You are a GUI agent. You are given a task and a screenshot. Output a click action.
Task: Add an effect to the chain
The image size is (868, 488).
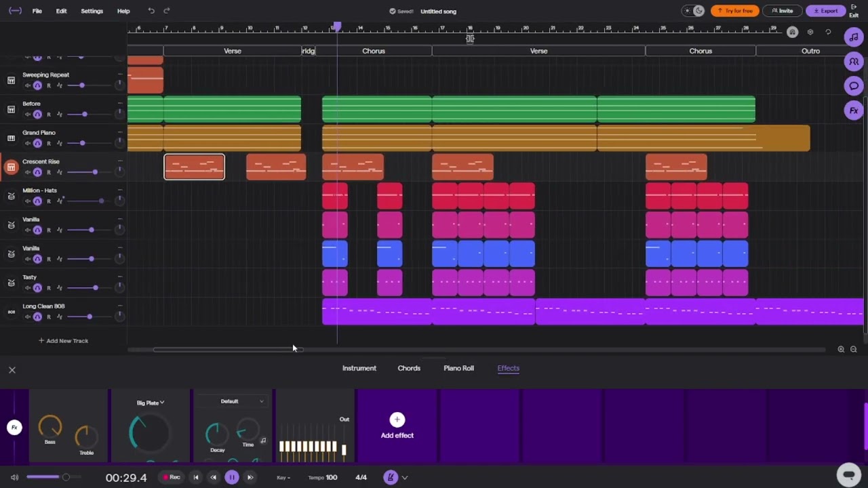(397, 426)
